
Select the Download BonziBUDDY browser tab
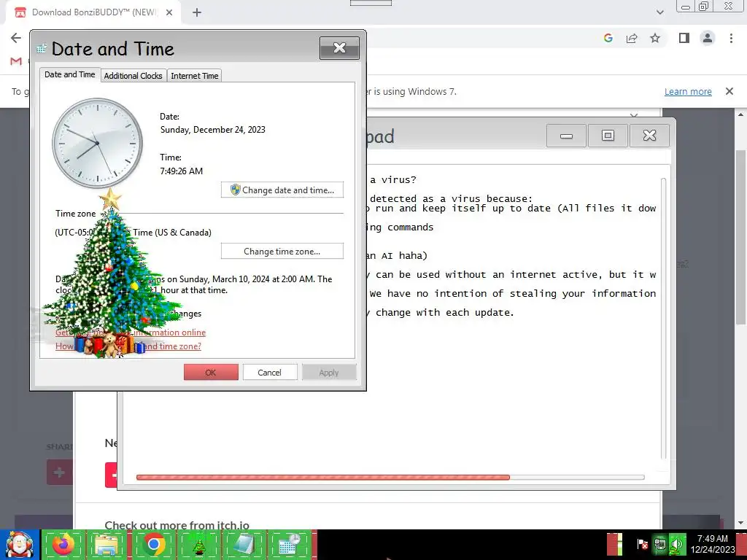93,12
